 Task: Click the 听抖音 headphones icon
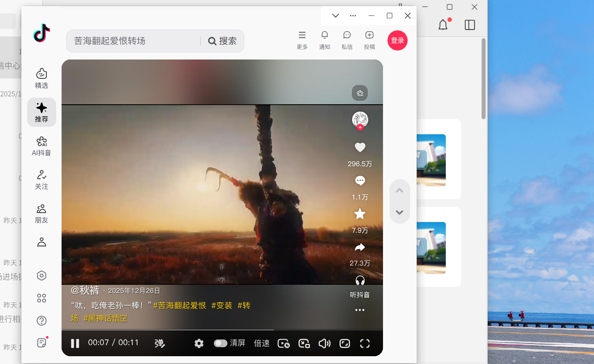point(360,280)
